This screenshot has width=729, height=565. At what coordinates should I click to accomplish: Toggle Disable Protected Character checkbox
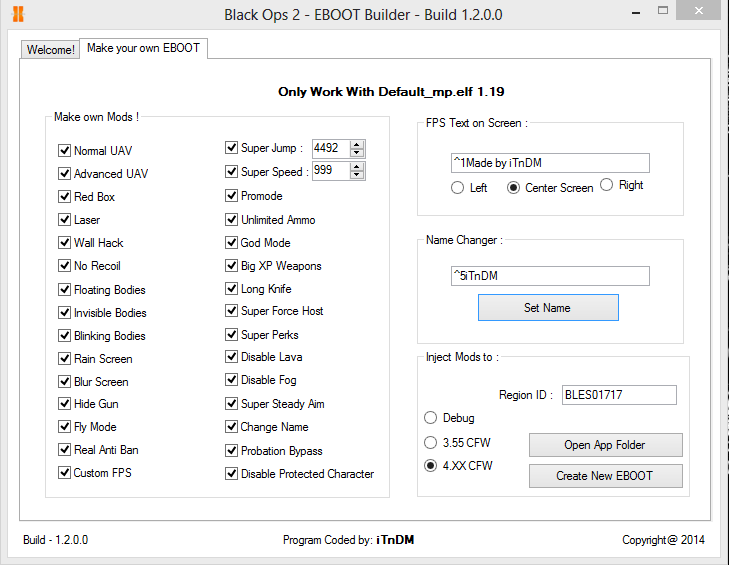(x=231, y=474)
